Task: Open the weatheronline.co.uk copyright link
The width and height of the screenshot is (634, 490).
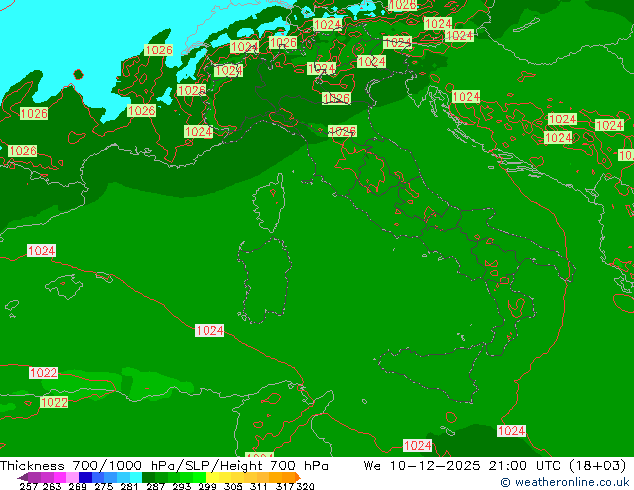Action: 565,482
